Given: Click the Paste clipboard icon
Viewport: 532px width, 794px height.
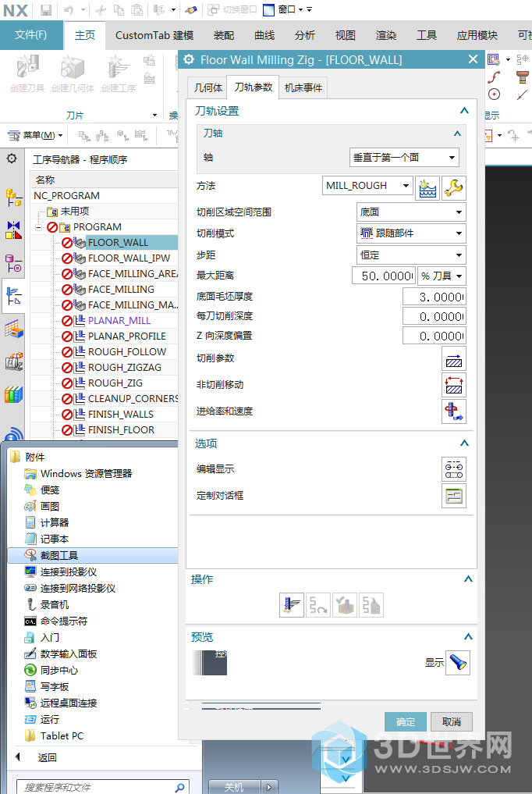Looking at the screenshot, I should 137,9.
